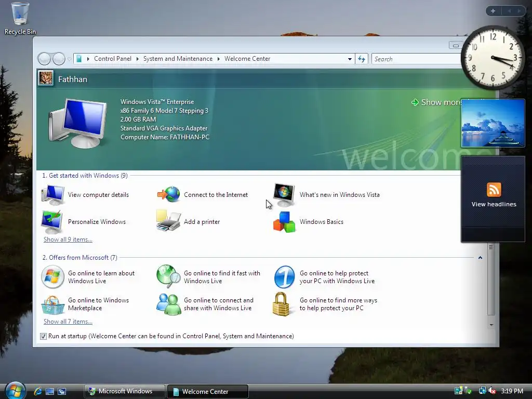Click Computer Name: FATHHAN-PC text
The width and height of the screenshot is (532, 399).
[x=165, y=137]
